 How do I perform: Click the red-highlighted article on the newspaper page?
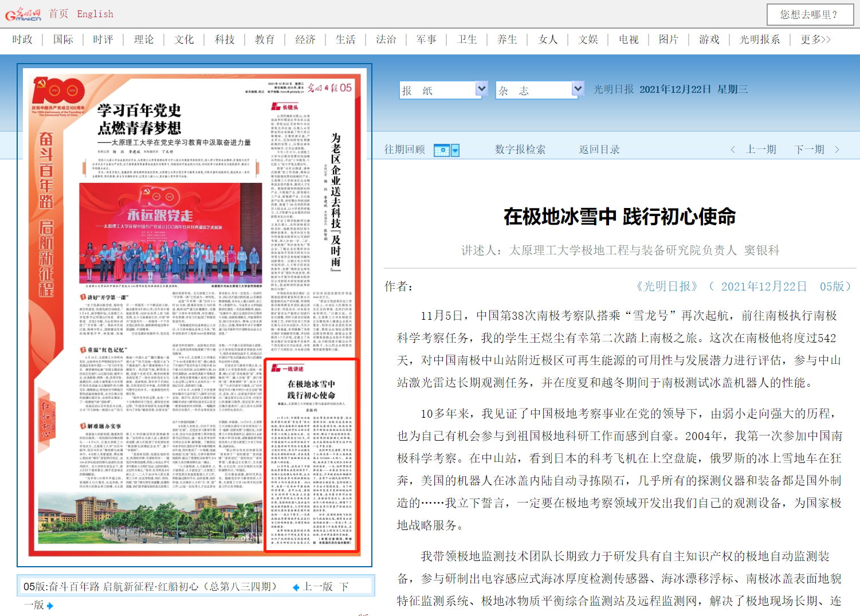pyautogui.click(x=311, y=456)
